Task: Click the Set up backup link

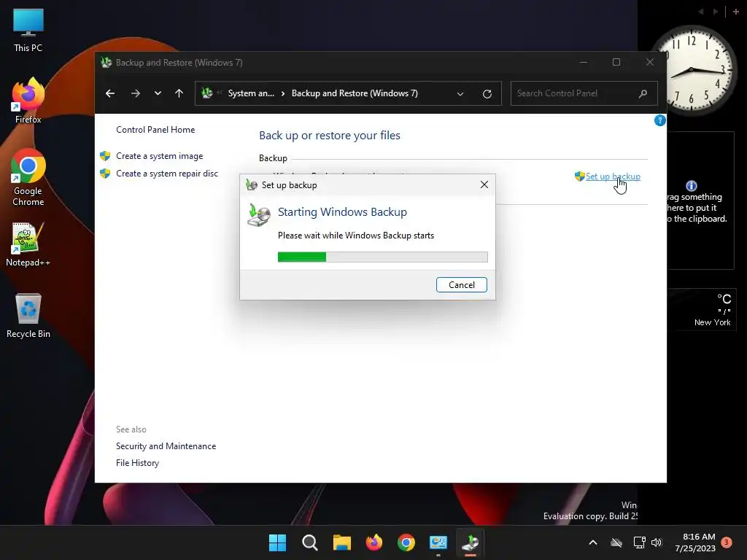Action: 613,176
